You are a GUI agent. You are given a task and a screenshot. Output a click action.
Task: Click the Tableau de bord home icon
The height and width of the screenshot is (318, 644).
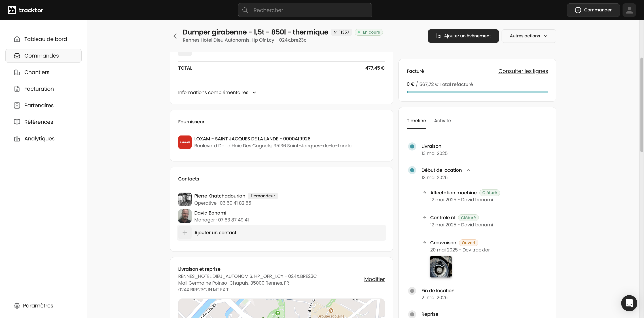click(x=17, y=39)
